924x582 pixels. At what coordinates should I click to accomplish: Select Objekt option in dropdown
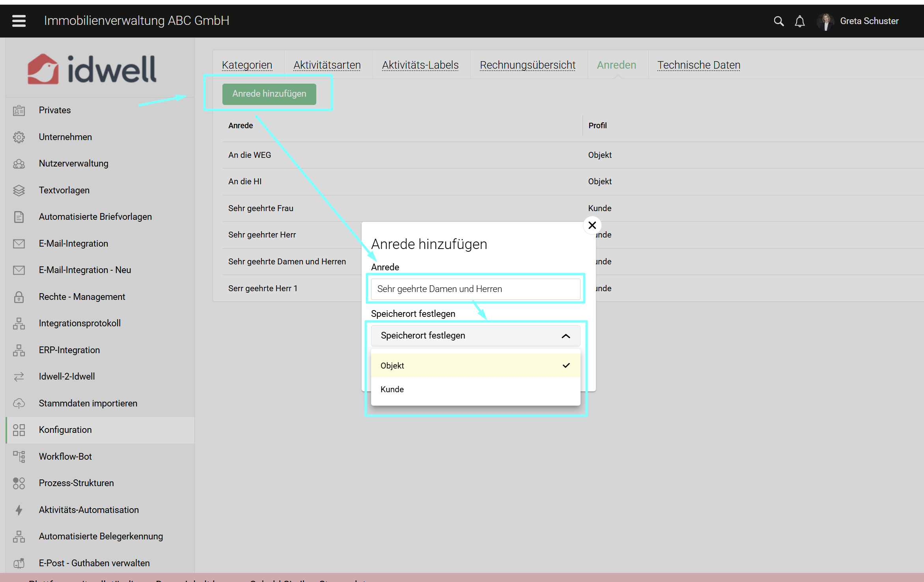click(475, 366)
